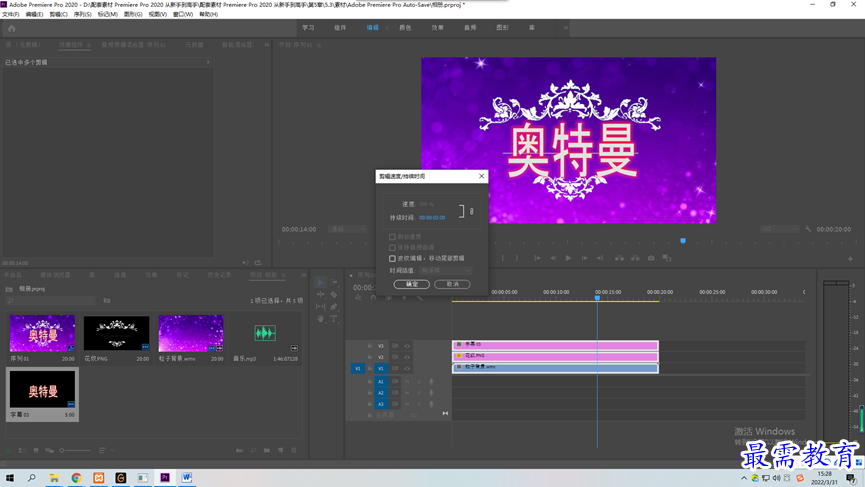This screenshot has width=865, height=487.
Task: Click the 速度 100% value field
Action: [426, 204]
